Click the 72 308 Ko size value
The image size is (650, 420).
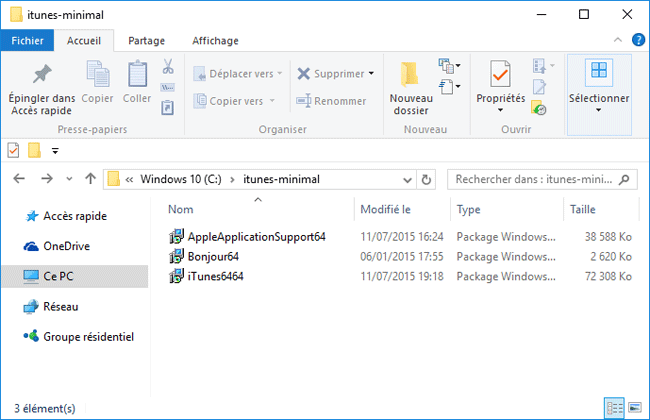608,277
